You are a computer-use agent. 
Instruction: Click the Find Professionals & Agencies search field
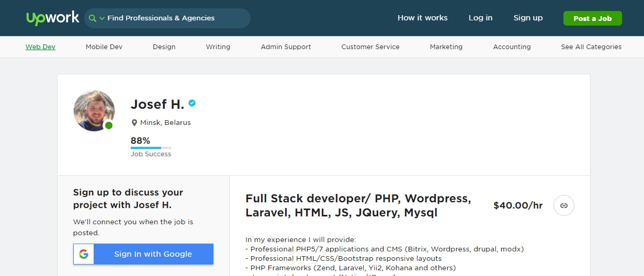[167, 18]
